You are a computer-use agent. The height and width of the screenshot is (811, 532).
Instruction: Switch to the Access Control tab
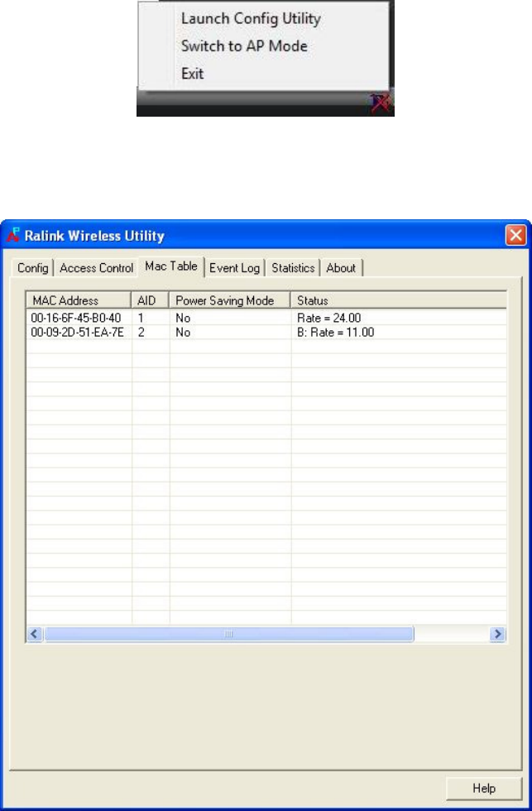click(x=96, y=268)
